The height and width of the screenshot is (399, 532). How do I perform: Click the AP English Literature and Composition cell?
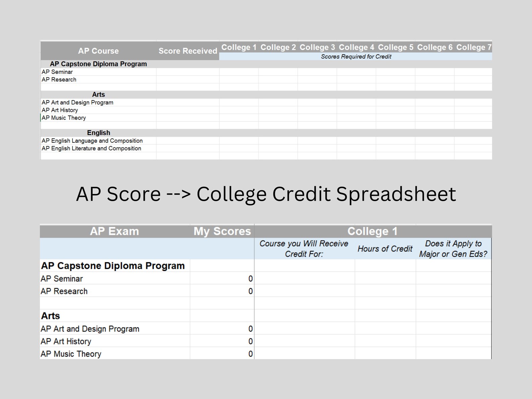[x=91, y=148]
